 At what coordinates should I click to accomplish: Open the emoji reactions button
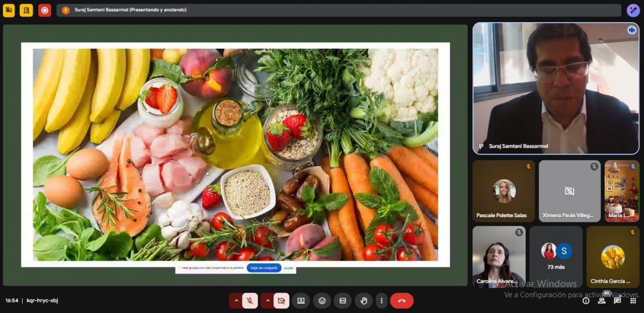pos(322,301)
